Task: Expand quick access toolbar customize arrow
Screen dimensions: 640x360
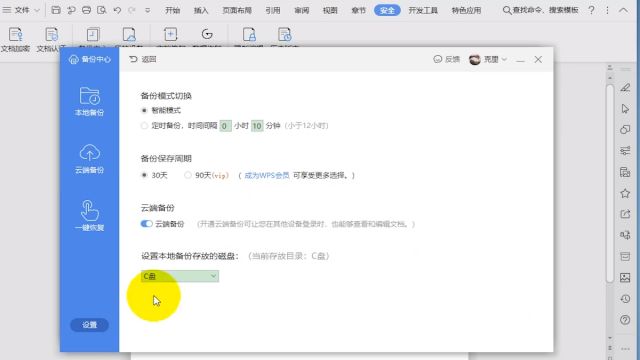Action: [x=147, y=10]
